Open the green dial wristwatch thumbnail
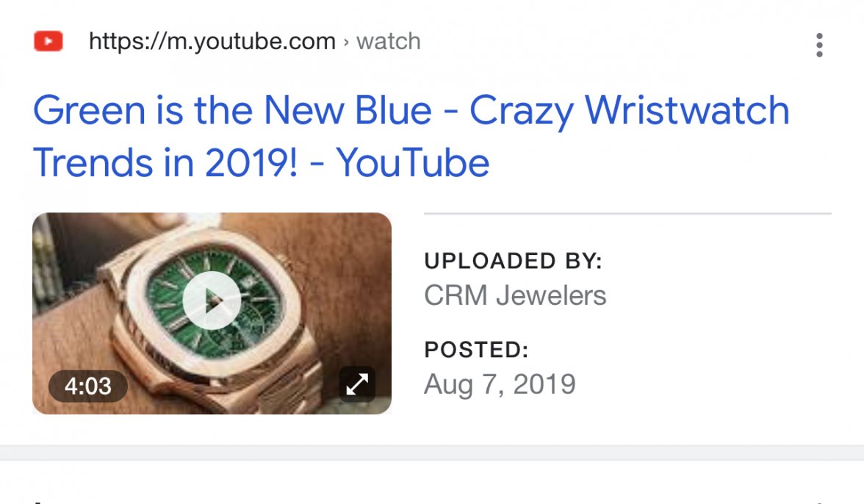 (x=212, y=314)
